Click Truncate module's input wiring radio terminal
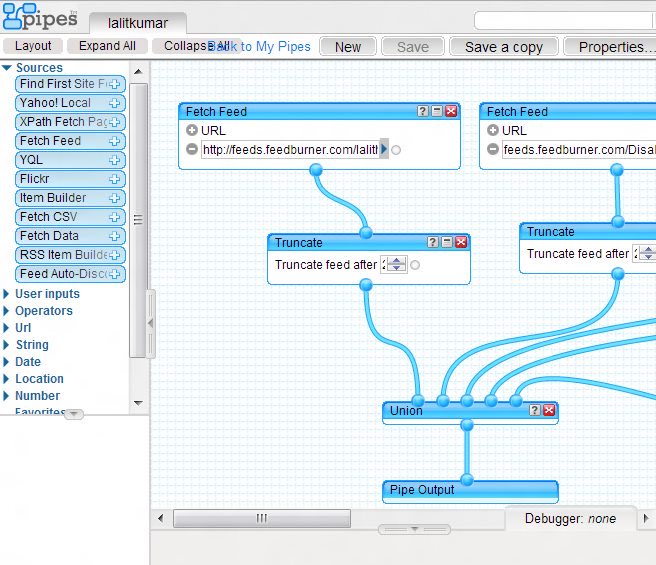Screen dimensions: 656x565 click(415, 265)
